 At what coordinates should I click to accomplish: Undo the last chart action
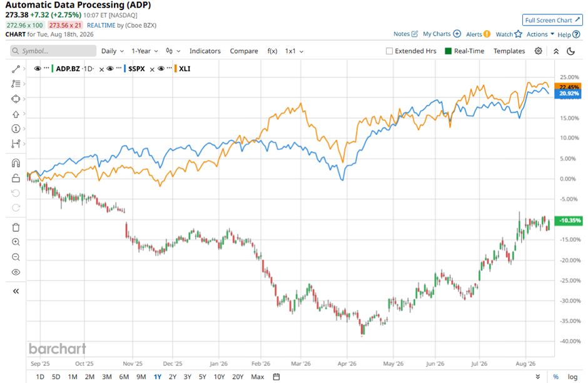coord(16,193)
